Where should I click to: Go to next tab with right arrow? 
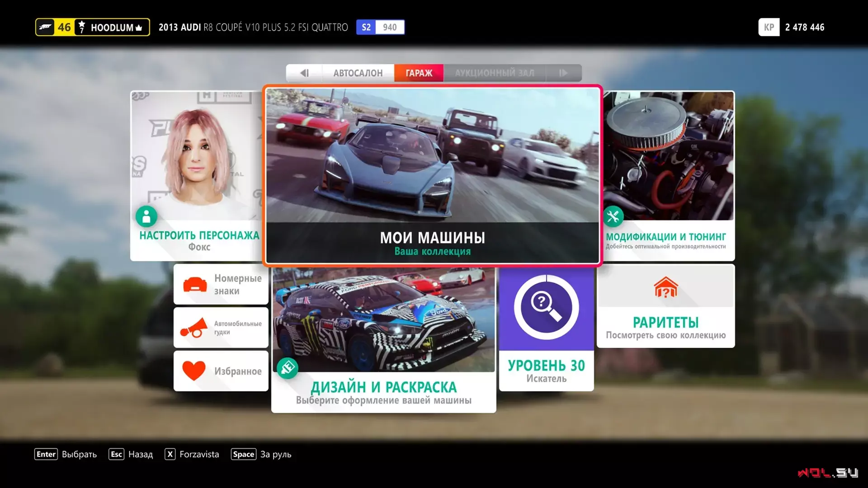[x=563, y=73]
